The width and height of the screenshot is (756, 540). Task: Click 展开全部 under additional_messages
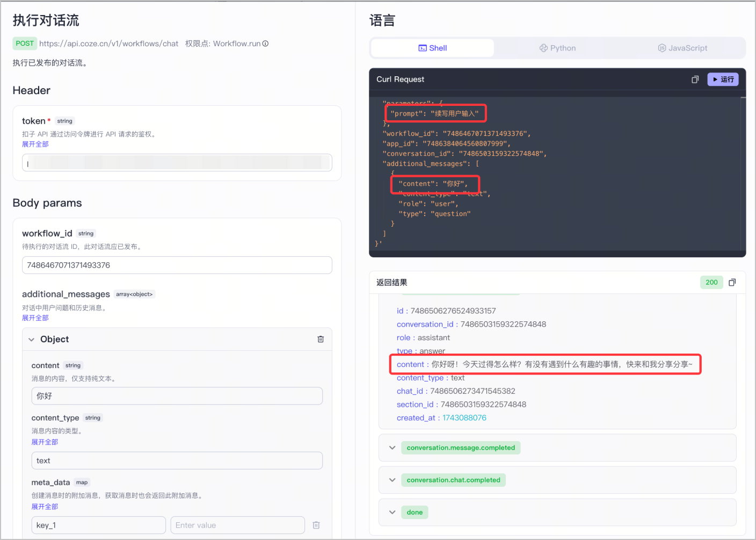[x=35, y=318]
